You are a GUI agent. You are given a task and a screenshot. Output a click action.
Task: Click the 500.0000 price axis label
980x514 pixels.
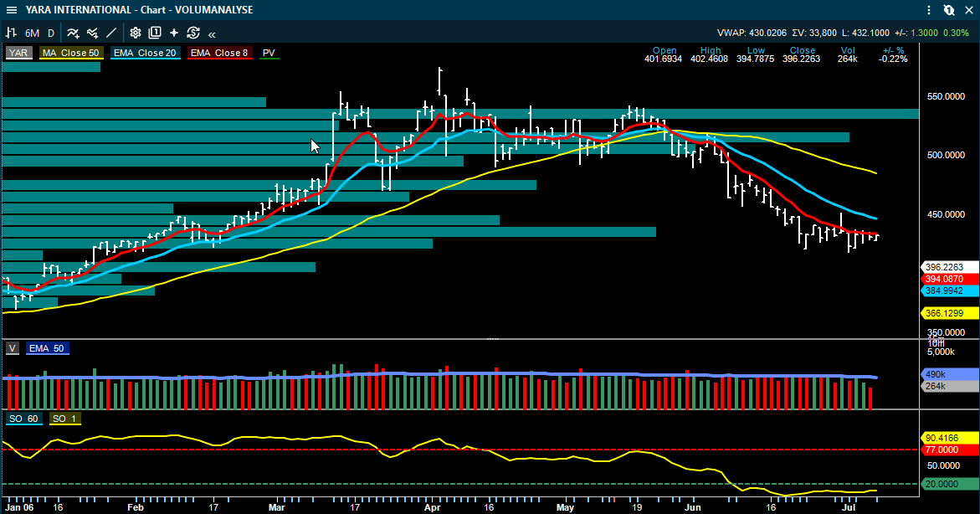tap(946, 155)
